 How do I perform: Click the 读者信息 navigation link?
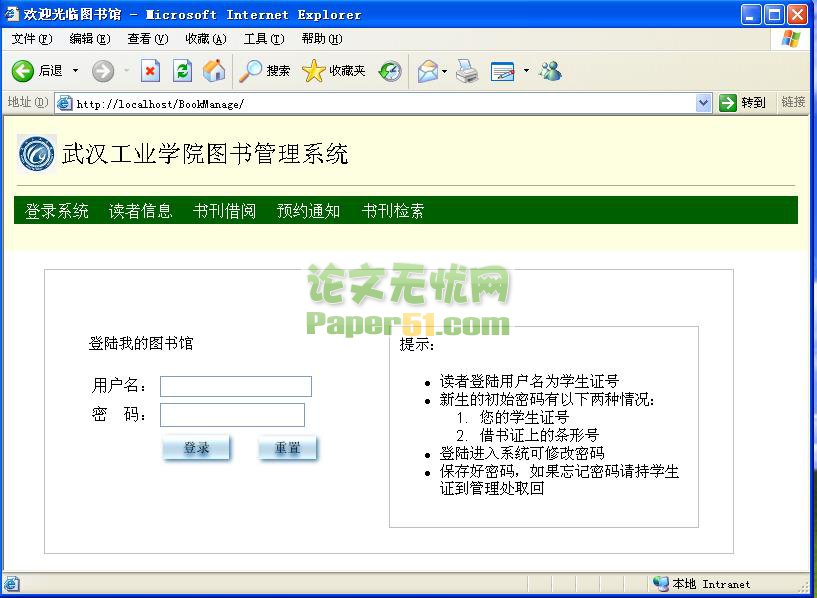coord(141,210)
